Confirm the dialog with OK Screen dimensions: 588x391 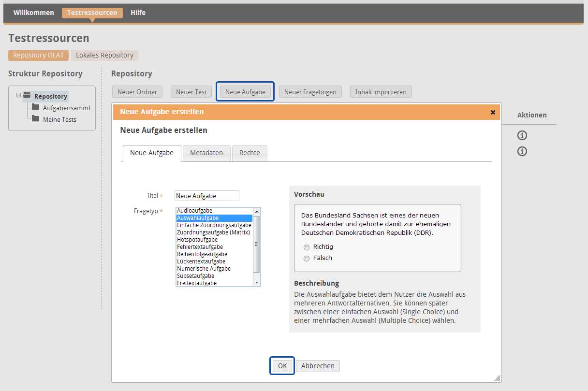282,366
